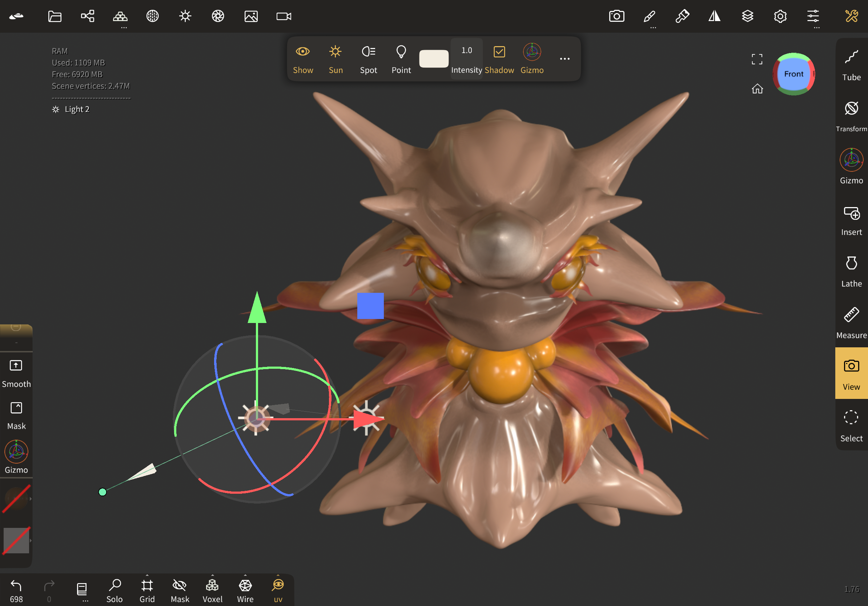Open the light color swatch
The height and width of the screenshot is (606, 868).
(434, 58)
